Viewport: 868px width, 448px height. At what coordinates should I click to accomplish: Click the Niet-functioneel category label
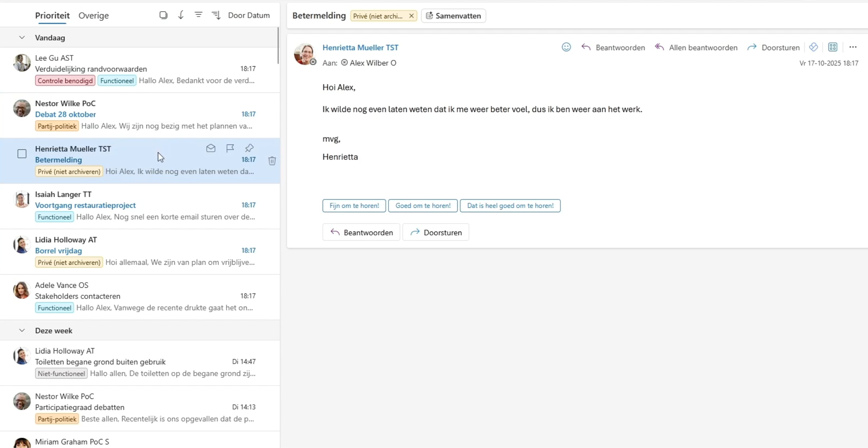(61, 374)
